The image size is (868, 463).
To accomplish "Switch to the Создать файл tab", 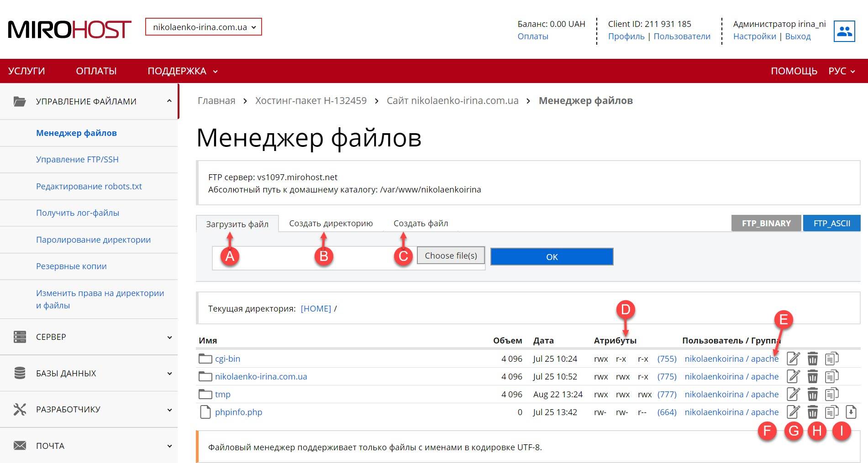I will point(421,224).
